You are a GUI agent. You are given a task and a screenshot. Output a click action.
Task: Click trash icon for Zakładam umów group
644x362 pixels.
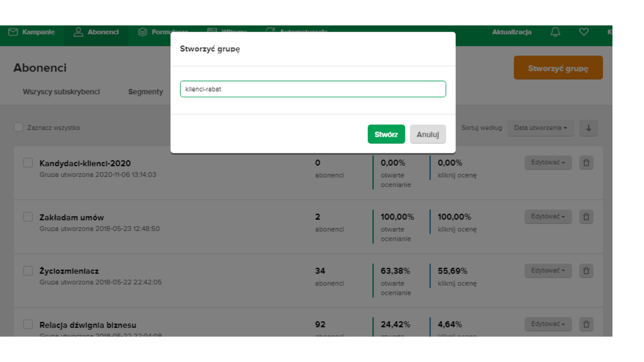coord(586,217)
